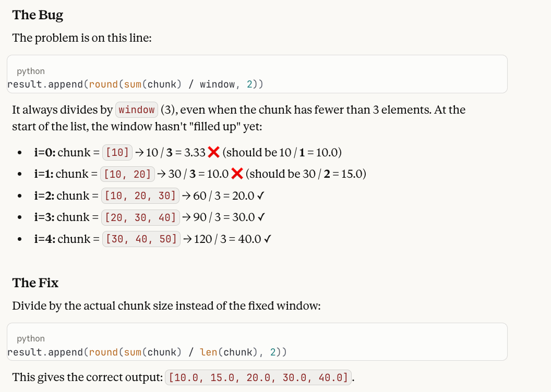Click the [30, 40, 50] code chip
551x392 pixels.
coord(141,239)
